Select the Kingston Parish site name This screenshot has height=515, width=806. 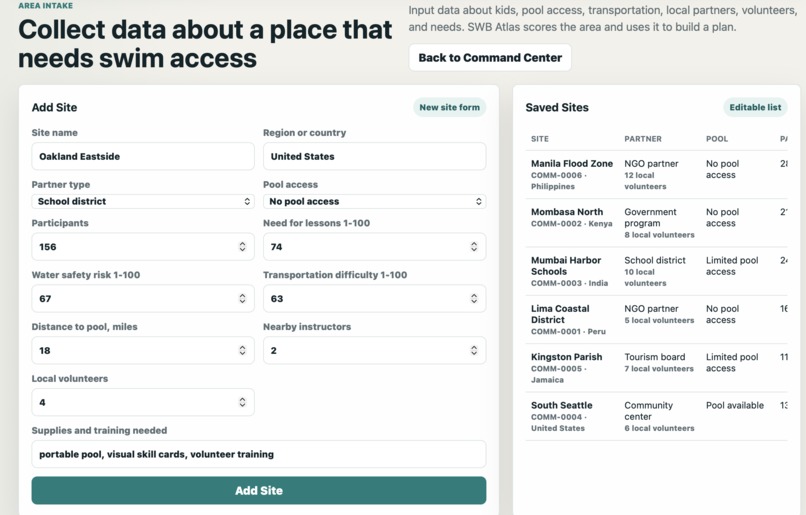pos(566,357)
